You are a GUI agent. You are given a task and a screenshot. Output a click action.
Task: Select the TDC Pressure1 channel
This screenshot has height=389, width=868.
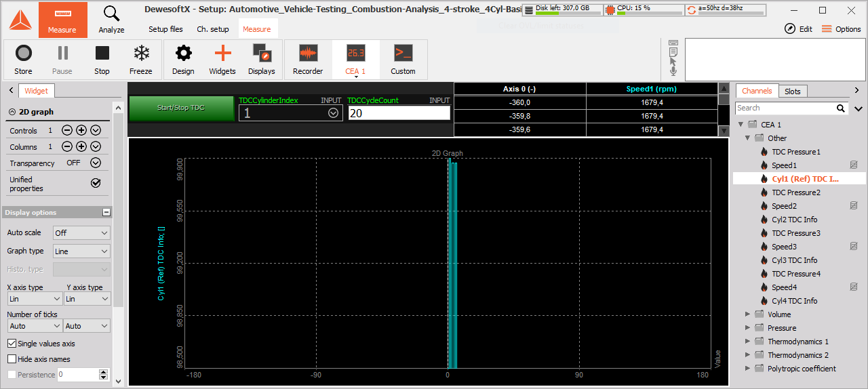pyautogui.click(x=795, y=152)
